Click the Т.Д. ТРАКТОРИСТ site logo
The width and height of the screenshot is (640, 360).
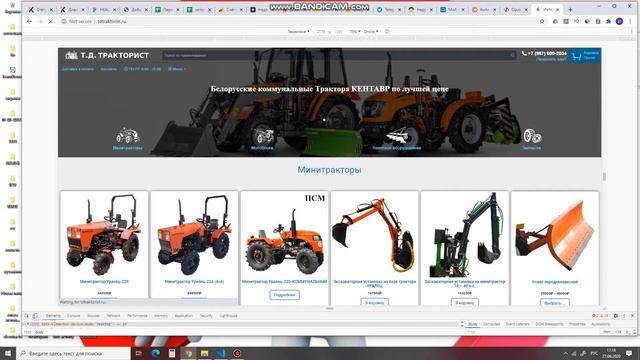107,55
